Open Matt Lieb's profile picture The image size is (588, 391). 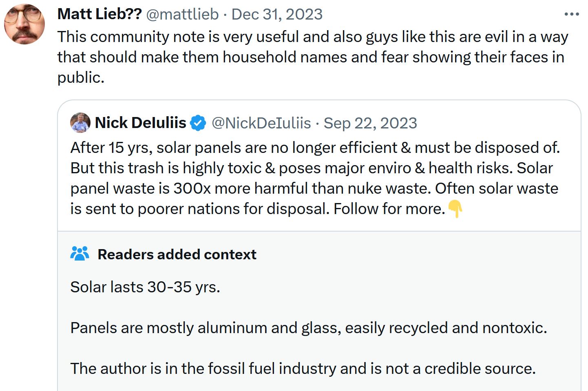(x=24, y=24)
